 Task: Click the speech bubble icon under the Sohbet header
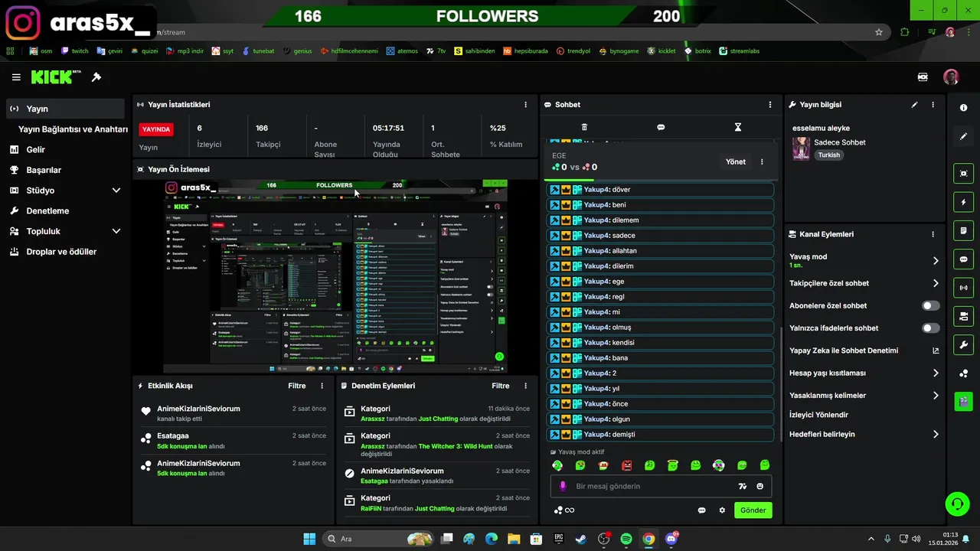(x=661, y=127)
